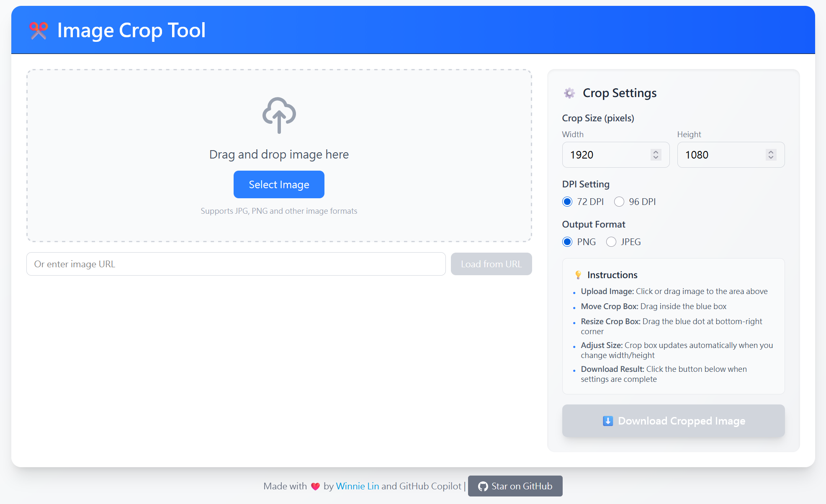Viewport: 826px width, 504px height.
Task: Select PNG as output format
Action: tap(567, 242)
